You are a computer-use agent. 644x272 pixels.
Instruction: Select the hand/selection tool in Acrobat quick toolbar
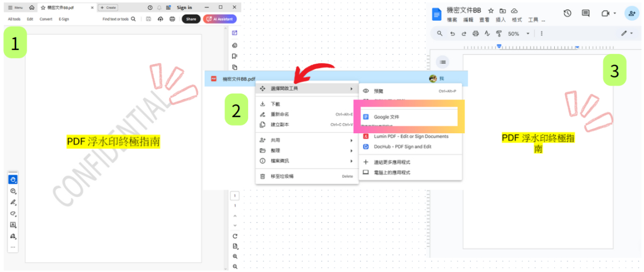coord(13,180)
